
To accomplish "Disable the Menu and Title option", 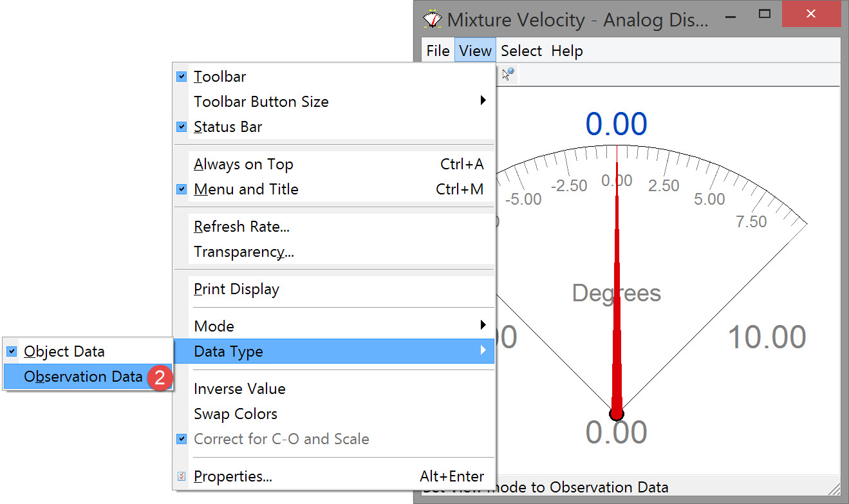I will point(246,189).
